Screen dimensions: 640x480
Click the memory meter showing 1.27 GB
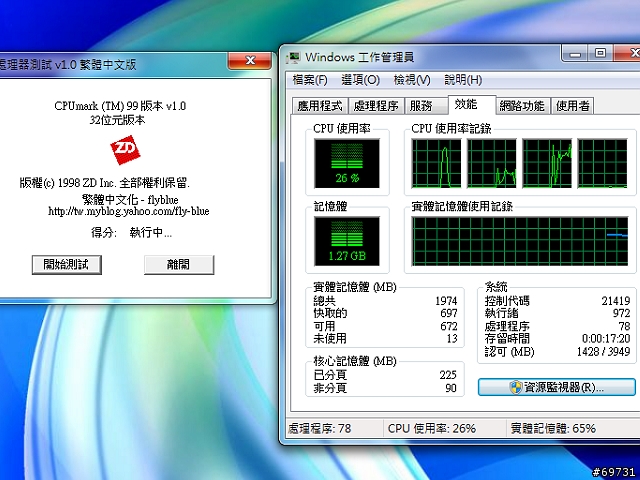pyautogui.click(x=347, y=241)
